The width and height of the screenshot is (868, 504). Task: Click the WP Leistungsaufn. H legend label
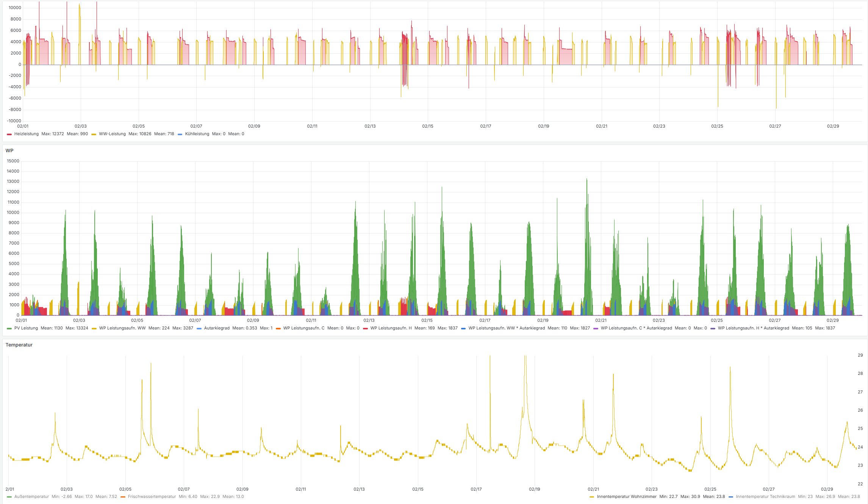[391, 328]
